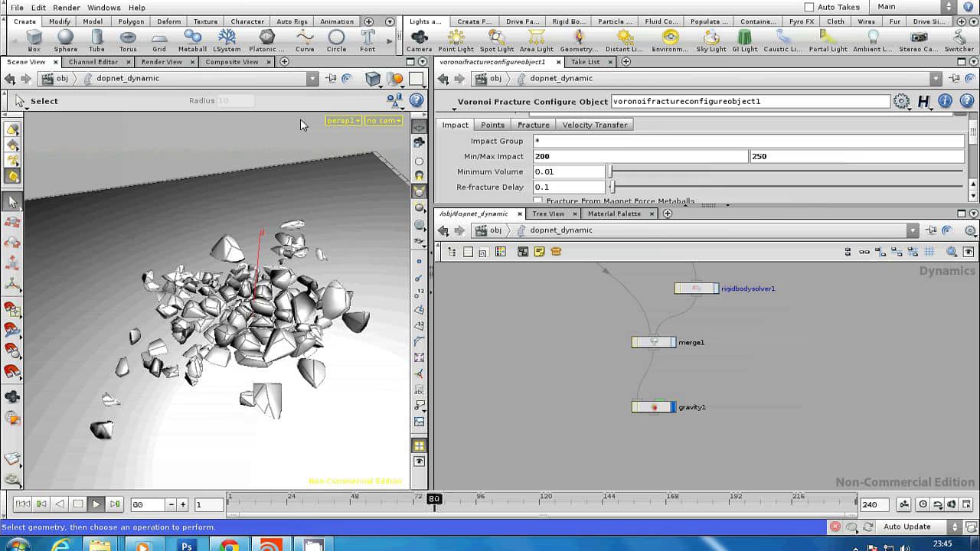Click the LSystem shelf tool

point(227,41)
